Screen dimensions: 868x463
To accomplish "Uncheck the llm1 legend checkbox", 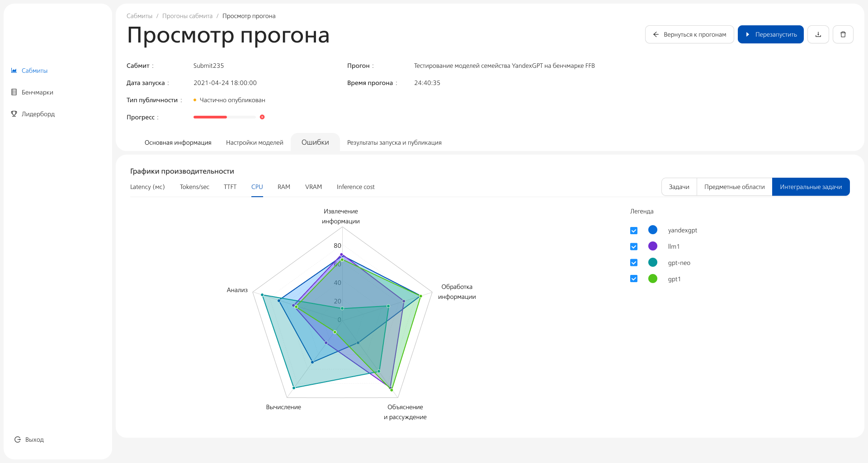I will tap(634, 247).
